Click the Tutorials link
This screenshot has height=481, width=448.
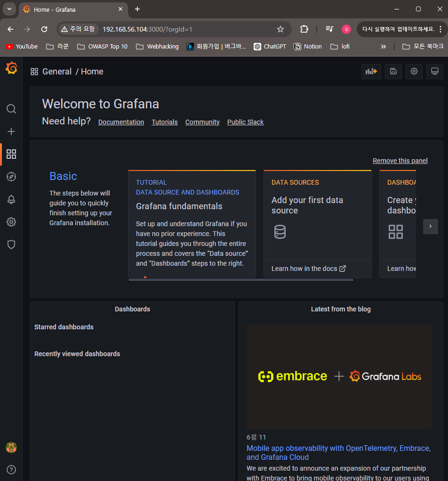pyautogui.click(x=165, y=122)
